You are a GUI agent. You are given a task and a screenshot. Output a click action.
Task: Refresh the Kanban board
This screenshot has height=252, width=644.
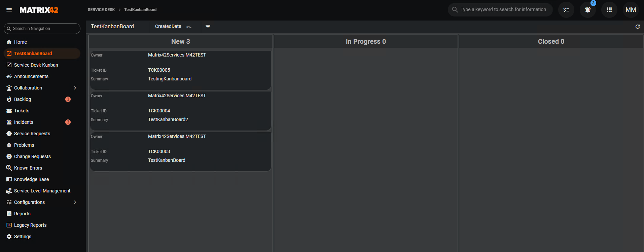click(637, 27)
